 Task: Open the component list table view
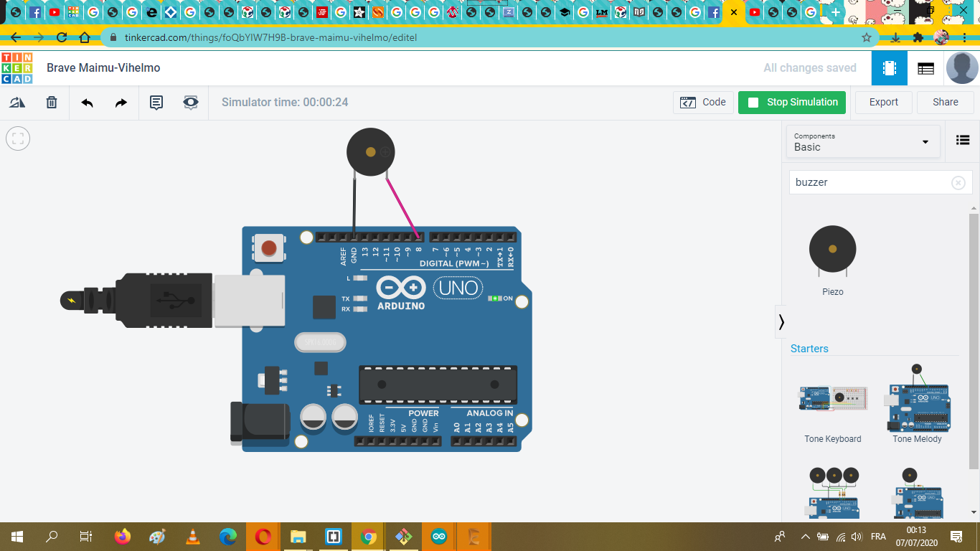click(x=925, y=68)
